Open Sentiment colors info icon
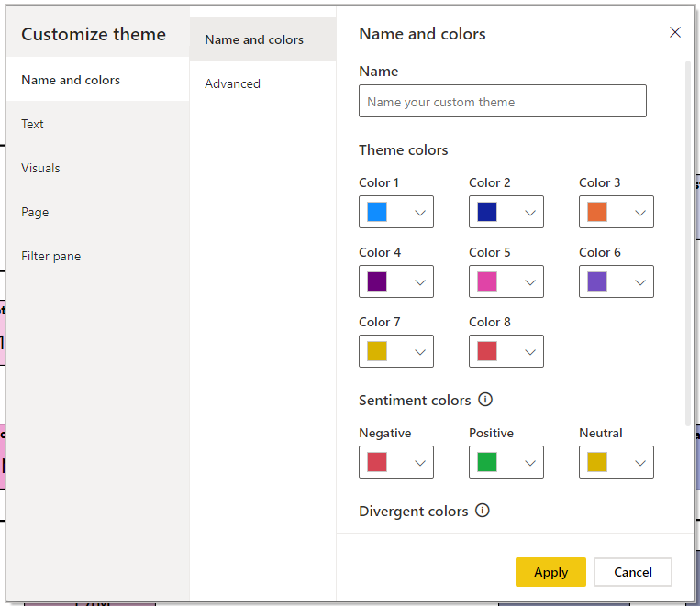This screenshot has height=606, width=700. point(485,400)
